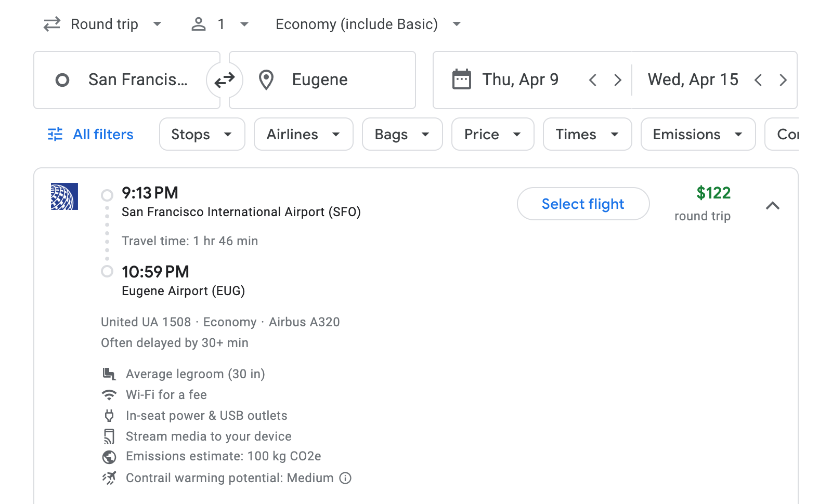Open the Price filter menu

pyautogui.click(x=492, y=134)
